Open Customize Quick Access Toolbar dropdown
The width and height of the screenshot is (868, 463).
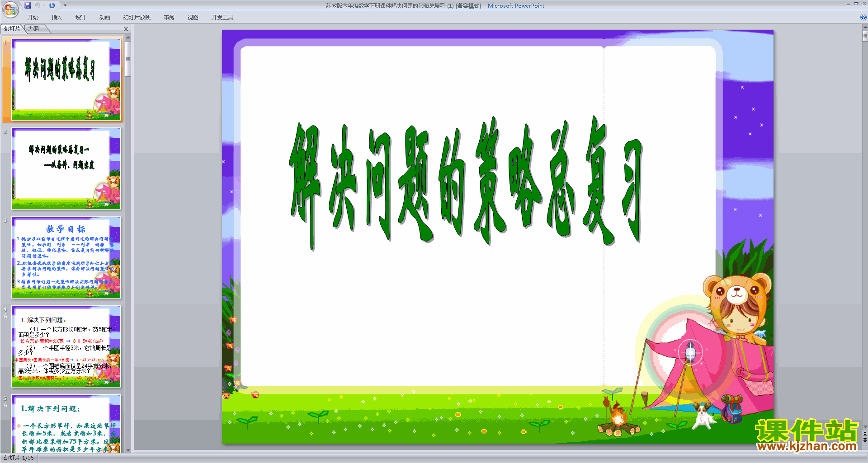[x=65, y=5]
